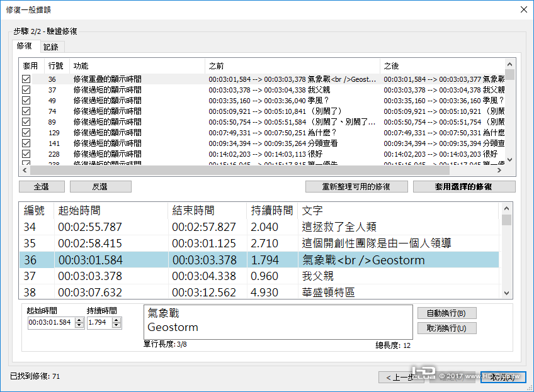Image resolution: width=534 pixels, height=392 pixels.
Task: Select subtitle row 36 氣象戰 Geostorm
Action: point(259,260)
